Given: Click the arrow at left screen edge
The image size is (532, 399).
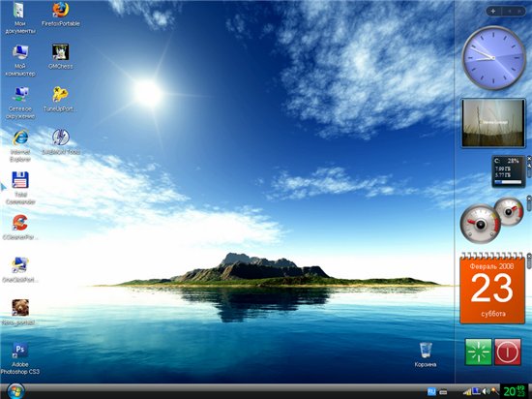Looking at the screenshot, I should point(3,187).
